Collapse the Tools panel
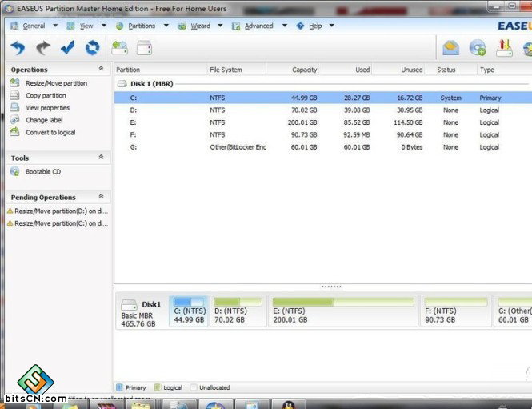Image resolution: width=532 pixels, height=409 pixels. [101, 157]
